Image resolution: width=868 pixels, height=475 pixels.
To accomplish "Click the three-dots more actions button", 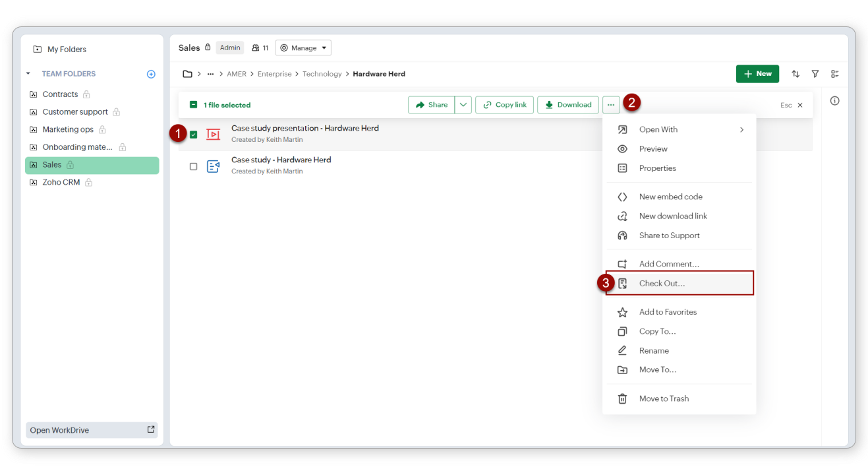I will click(x=611, y=105).
